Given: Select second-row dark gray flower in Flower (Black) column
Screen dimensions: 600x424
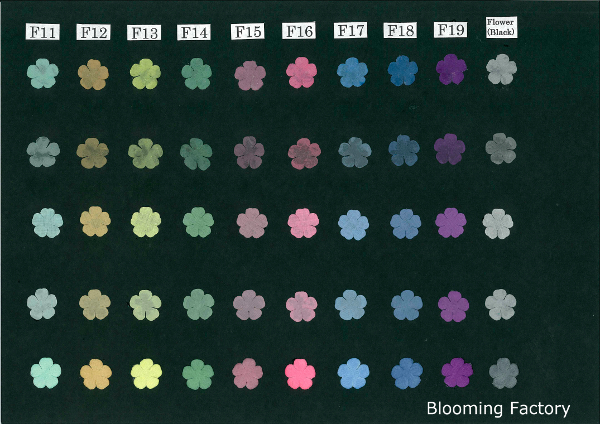Looking at the screenshot, I should tap(501, 148).
